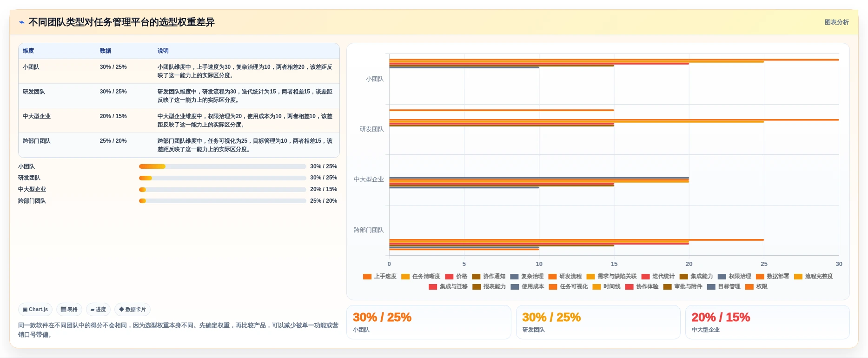The image size is (868, 358).
Task: Click the 跨部门团队 description text in table
Action: tap(245, 145)
